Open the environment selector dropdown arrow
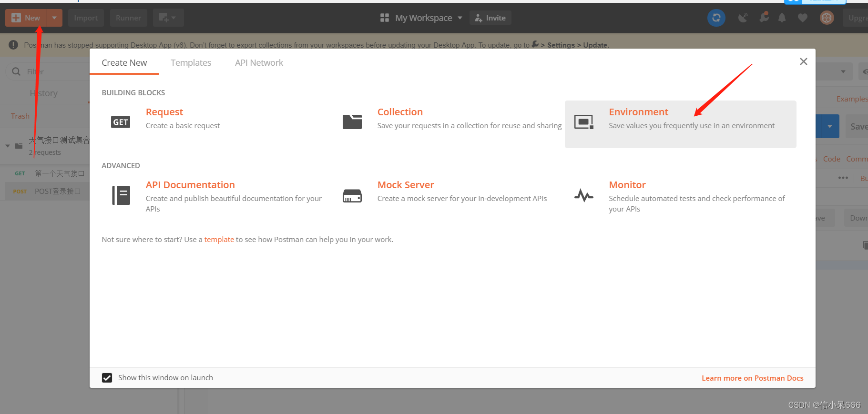The width and height of the screenshot is (868, 414). tap(843, 71)
